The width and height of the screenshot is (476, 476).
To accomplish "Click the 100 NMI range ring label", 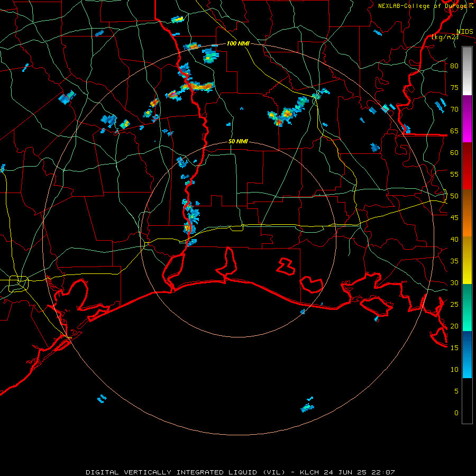I will pos(238,43).
